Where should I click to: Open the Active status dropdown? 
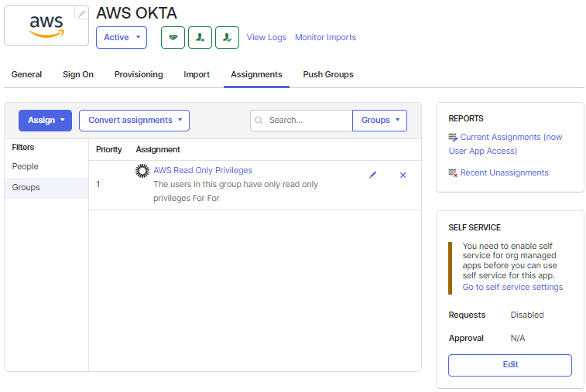tap(122, 37)
